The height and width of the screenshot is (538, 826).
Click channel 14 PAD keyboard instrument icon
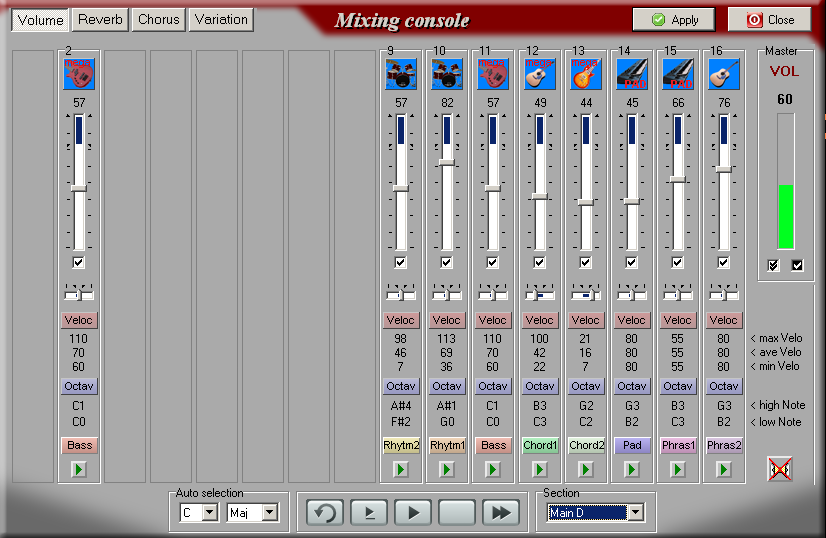pyautogui.click(x=632, y=74)
